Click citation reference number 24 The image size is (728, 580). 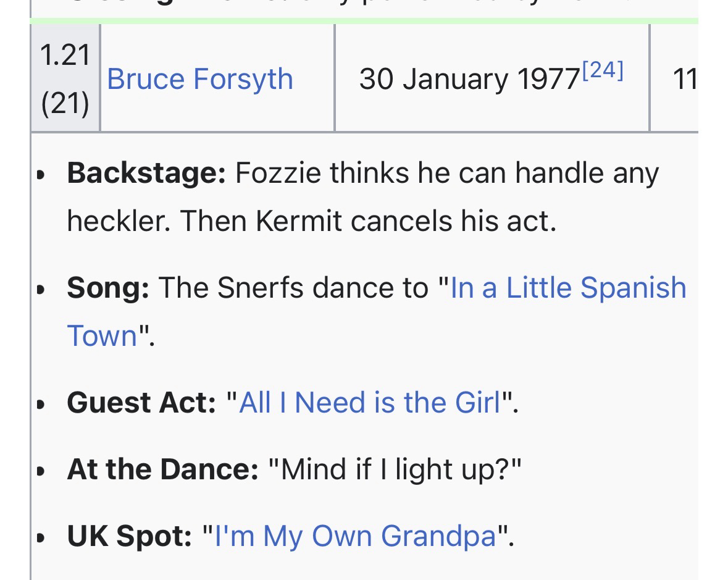coord(602,71)
